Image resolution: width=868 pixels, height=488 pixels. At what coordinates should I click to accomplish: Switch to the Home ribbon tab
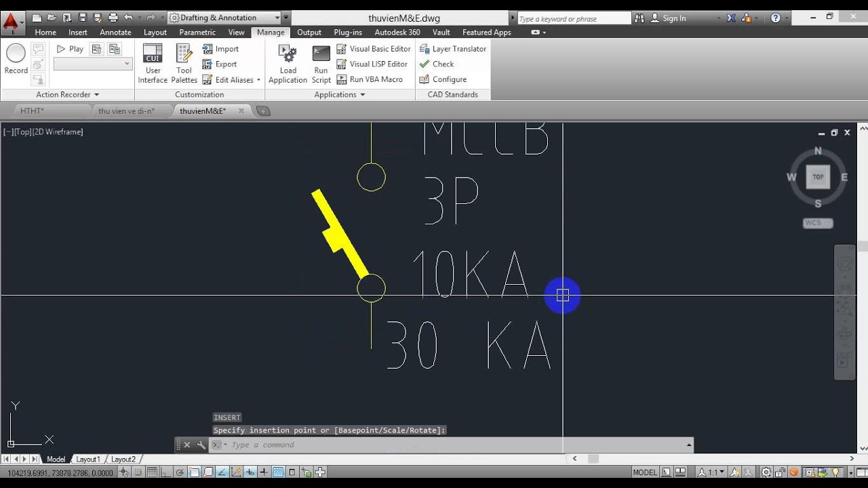pyautogui.click(x=45, y=32)
